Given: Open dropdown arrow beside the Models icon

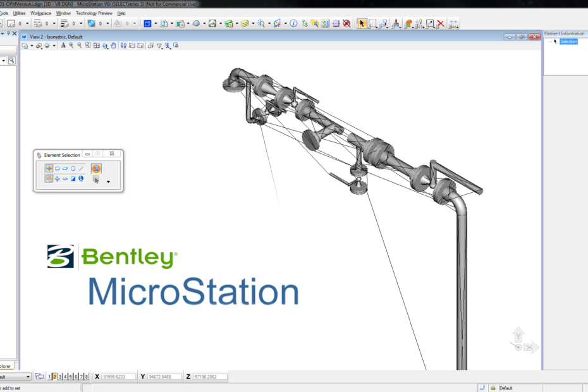Looking at the screenshot, I should 172,23.
